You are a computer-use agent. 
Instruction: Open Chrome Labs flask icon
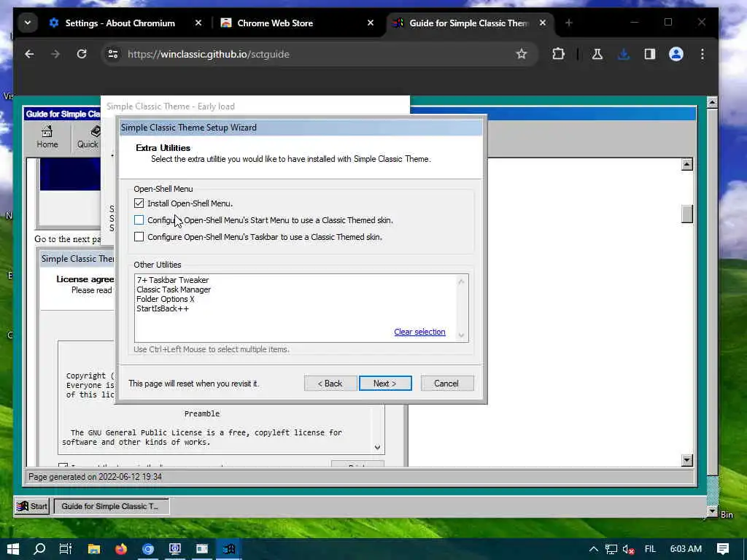coord(597,54)
